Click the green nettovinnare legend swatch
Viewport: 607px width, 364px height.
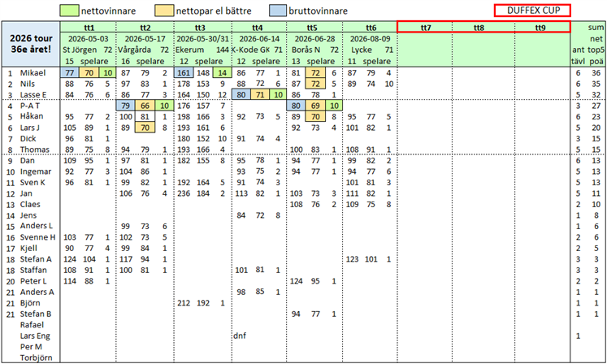click(x=69, y=11)
